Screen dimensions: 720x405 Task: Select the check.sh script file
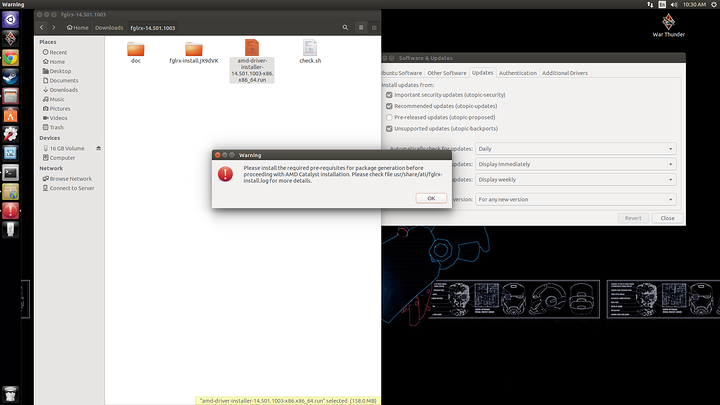(x=309, y=49)
